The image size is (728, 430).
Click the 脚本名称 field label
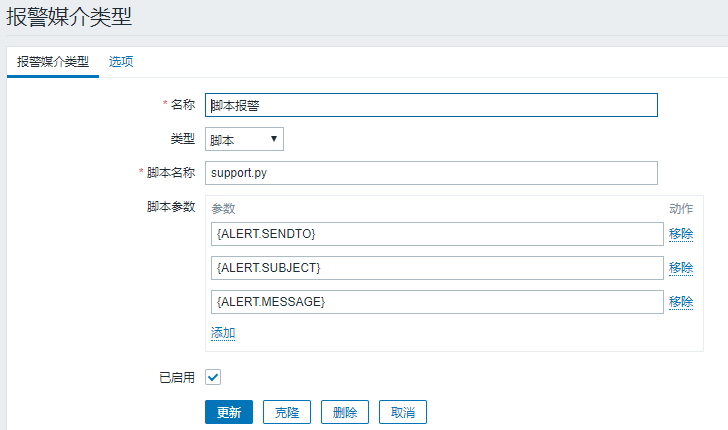tap(170, 172)
